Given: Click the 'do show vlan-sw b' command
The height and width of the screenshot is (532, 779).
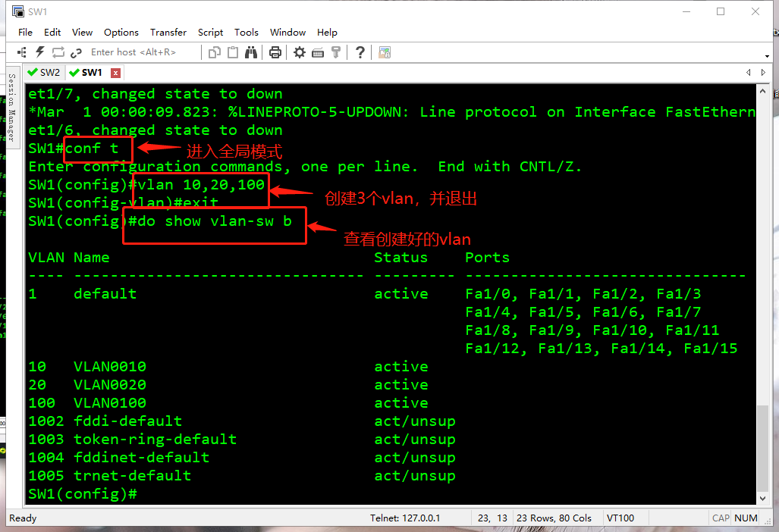Looking at the screenshot, I should point(215,221).
